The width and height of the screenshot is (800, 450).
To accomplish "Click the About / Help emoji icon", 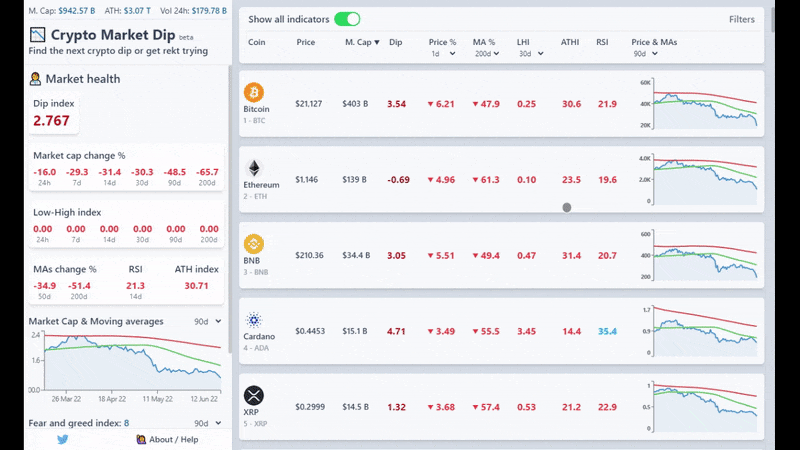I will (141, 439).
